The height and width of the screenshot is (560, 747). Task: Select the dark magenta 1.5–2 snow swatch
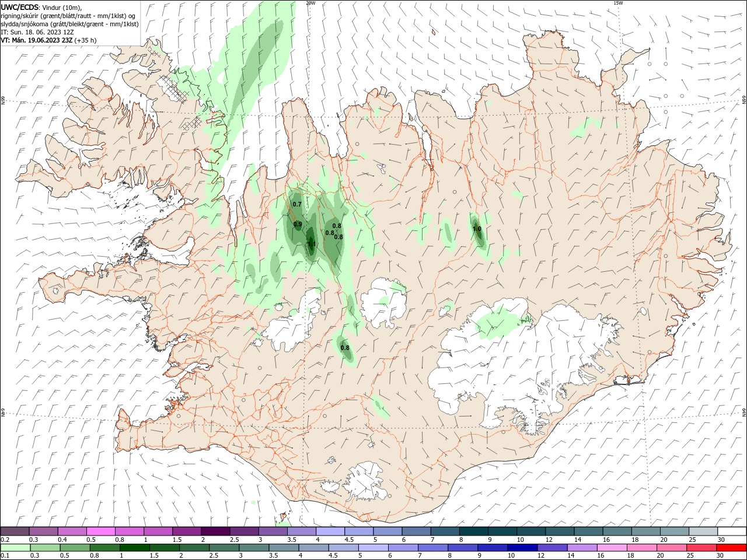186,531
